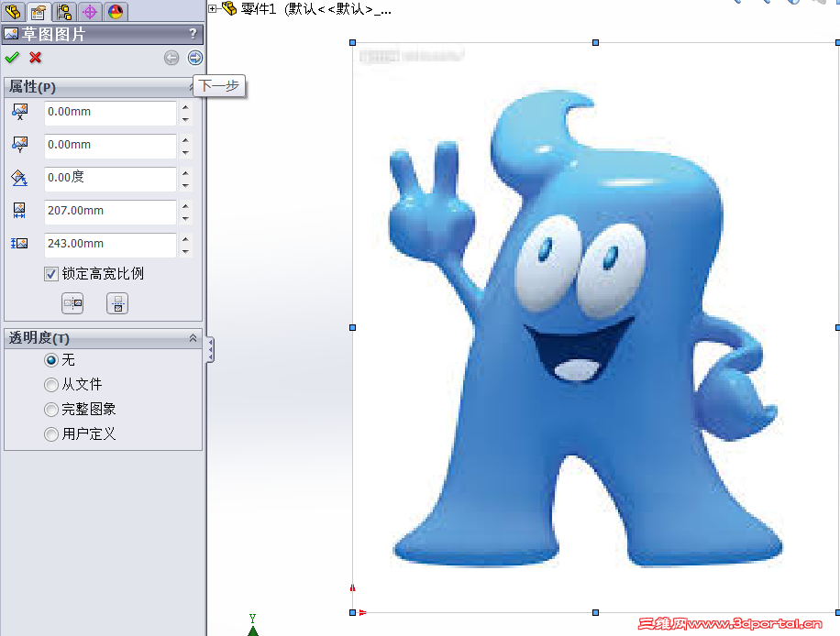Edit the rotation angle 0.00度 field
This screenshot has height=636, width=840.
coord(110,179)
